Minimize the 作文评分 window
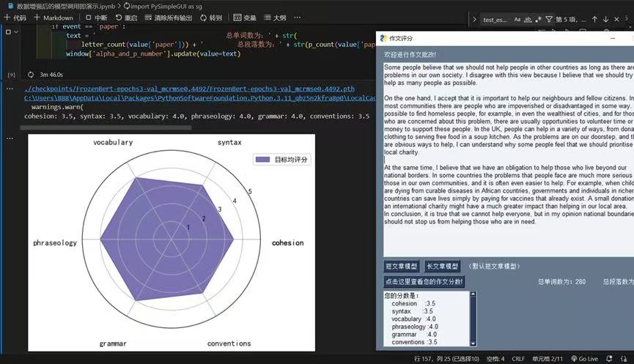Screen dimensions: 634x364 tap(613, 38)
